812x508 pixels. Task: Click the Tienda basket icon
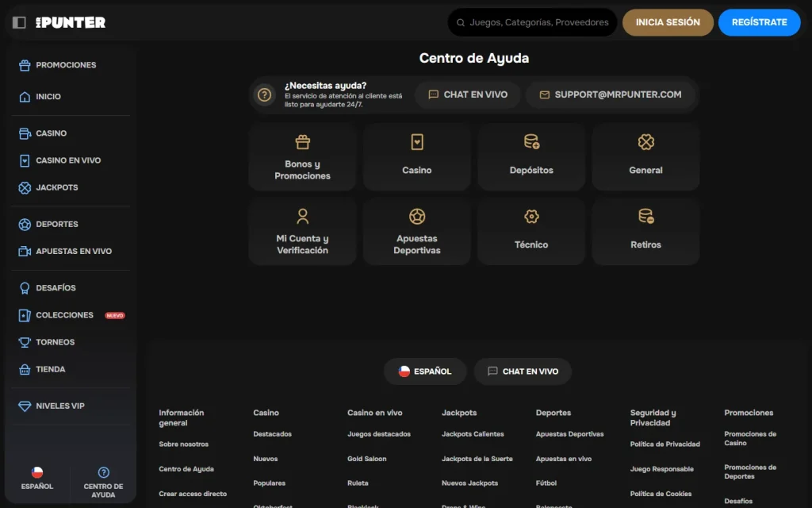[x=25, y=370]
